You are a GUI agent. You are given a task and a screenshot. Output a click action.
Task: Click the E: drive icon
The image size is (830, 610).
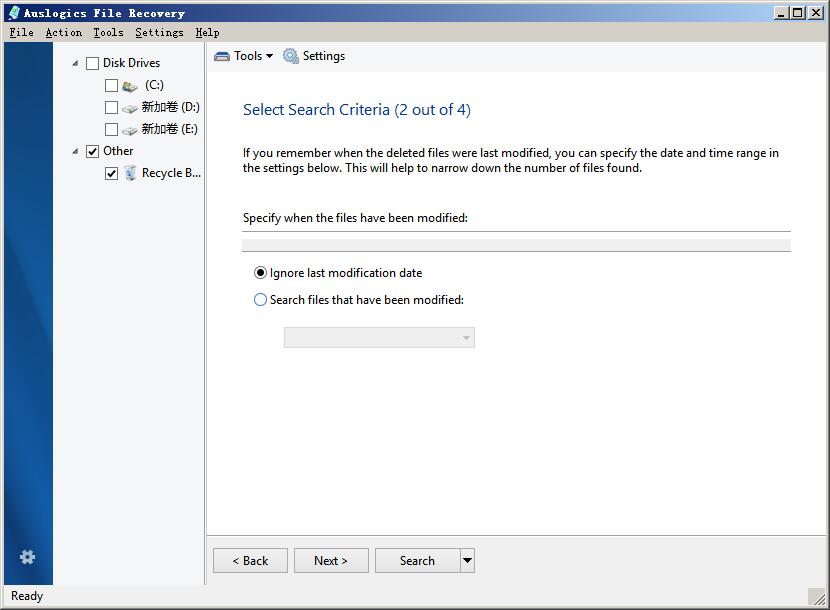130,130
